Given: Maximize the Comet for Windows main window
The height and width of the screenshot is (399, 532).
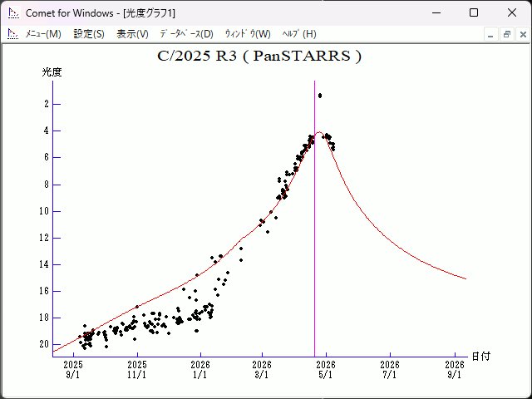Looking at the screenshot, I should coord(474,13).
